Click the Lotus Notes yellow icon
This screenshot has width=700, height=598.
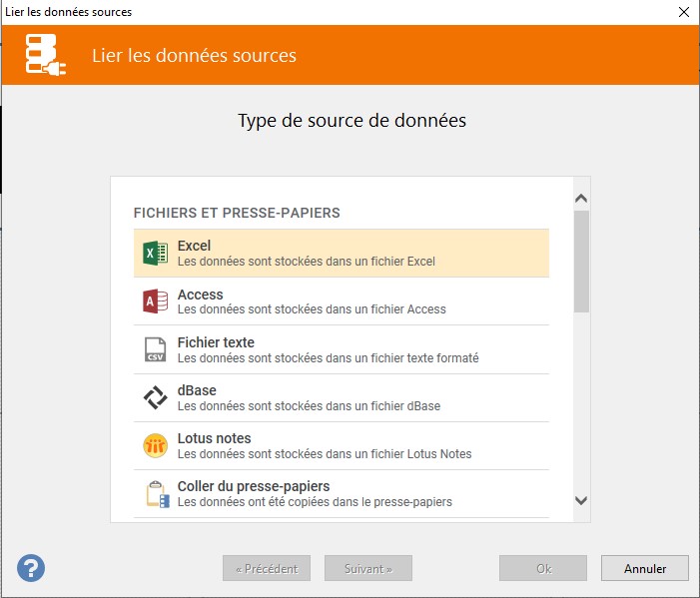(x=155, y=445)
